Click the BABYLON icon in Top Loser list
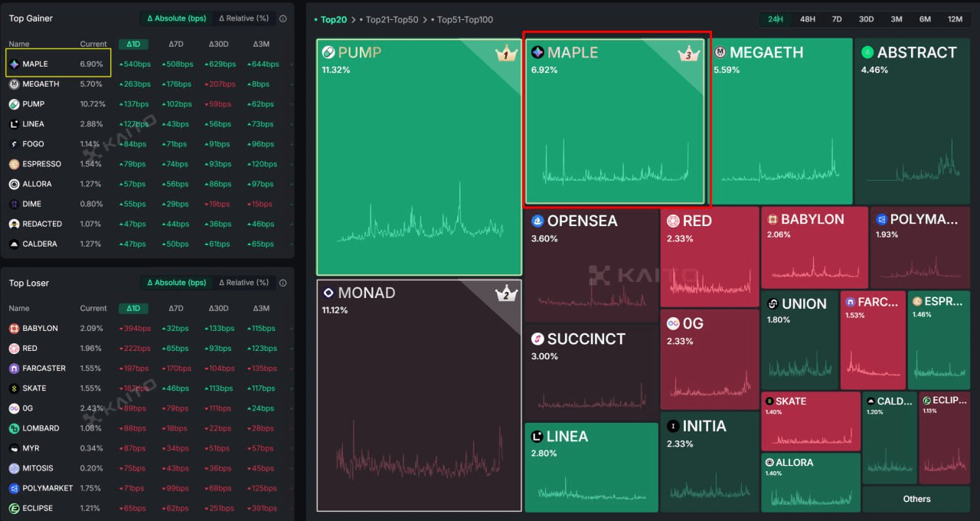This screenshot has width=980, height=521. click(15, 328)
